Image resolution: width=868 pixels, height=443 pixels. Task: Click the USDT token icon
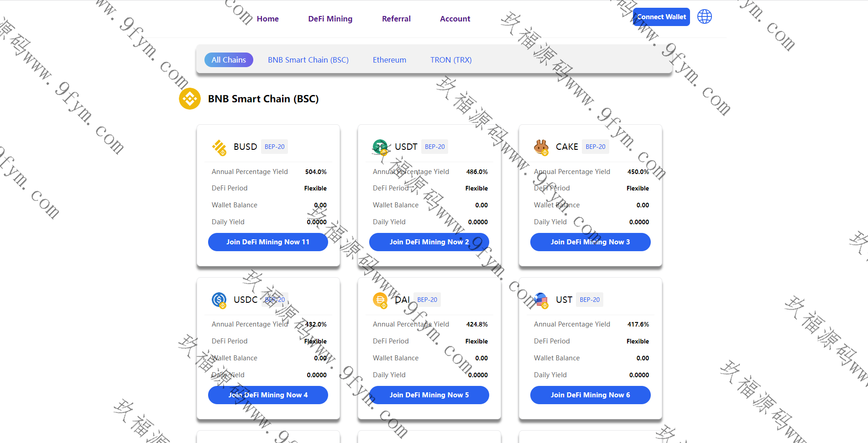pyautogui.click(x=380, y=147)
